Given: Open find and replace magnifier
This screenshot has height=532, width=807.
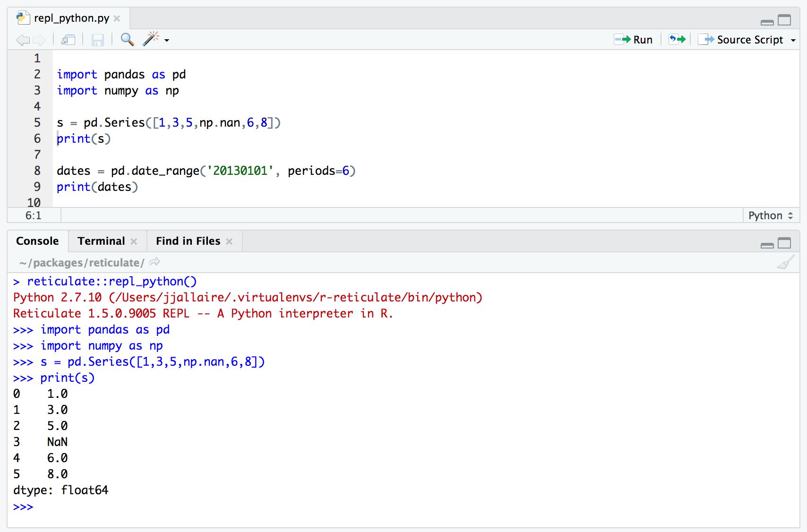Looking at the screenshot, I should 127,39.
